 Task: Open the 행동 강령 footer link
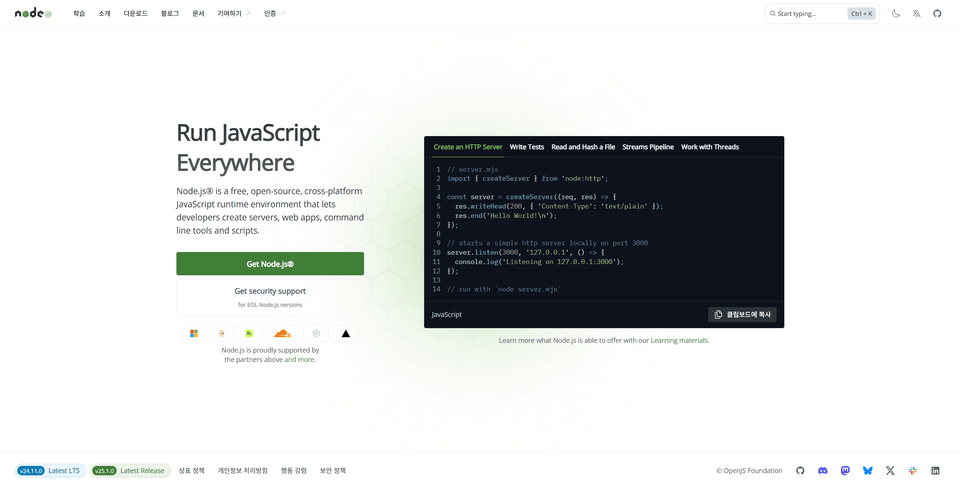pos(293,471)
